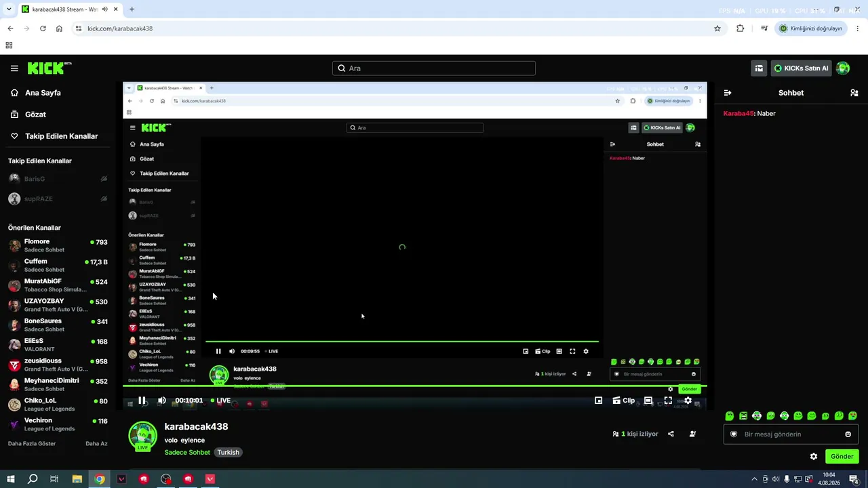The image size is (868, 488).
Task: Bookmark this page with star
Action: pyautogui.click(x=717, y=28)
